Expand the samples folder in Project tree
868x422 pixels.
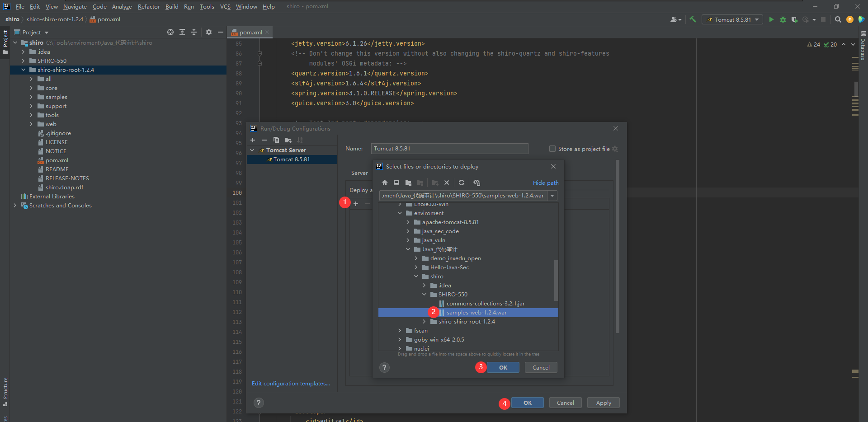tap(31, 97)
